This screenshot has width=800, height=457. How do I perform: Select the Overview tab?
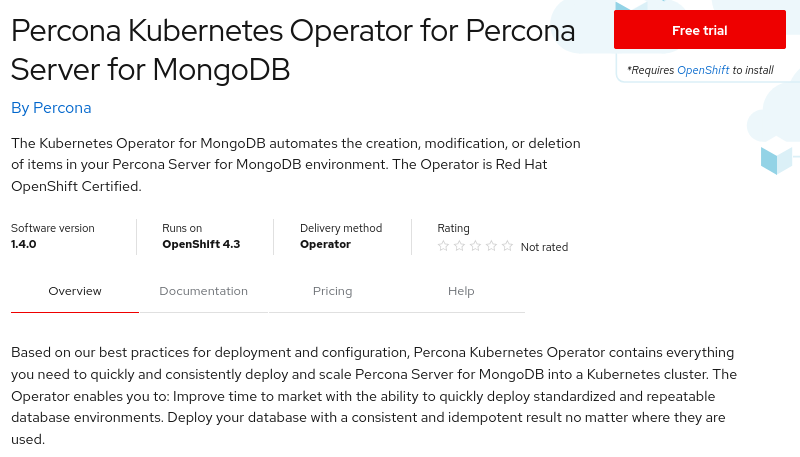coord(75,291)
